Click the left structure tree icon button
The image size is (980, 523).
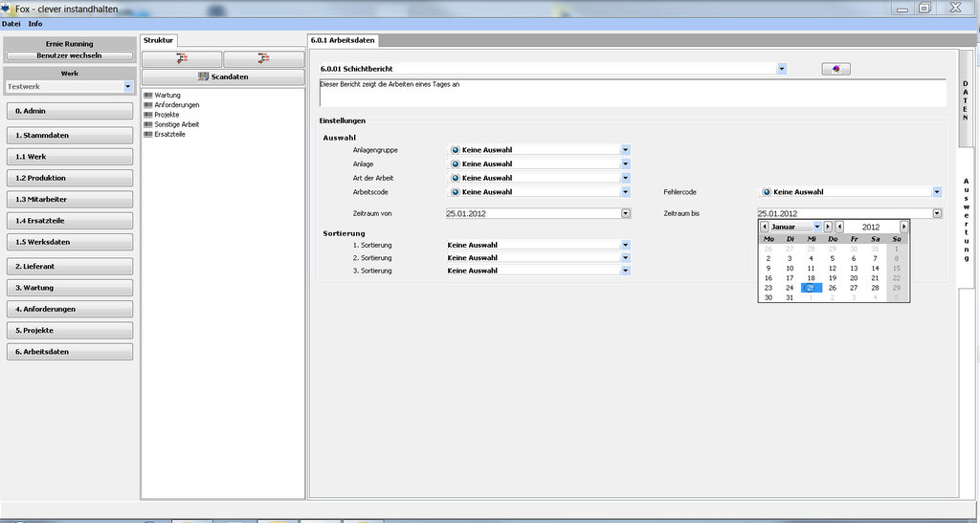click(182, 58)
